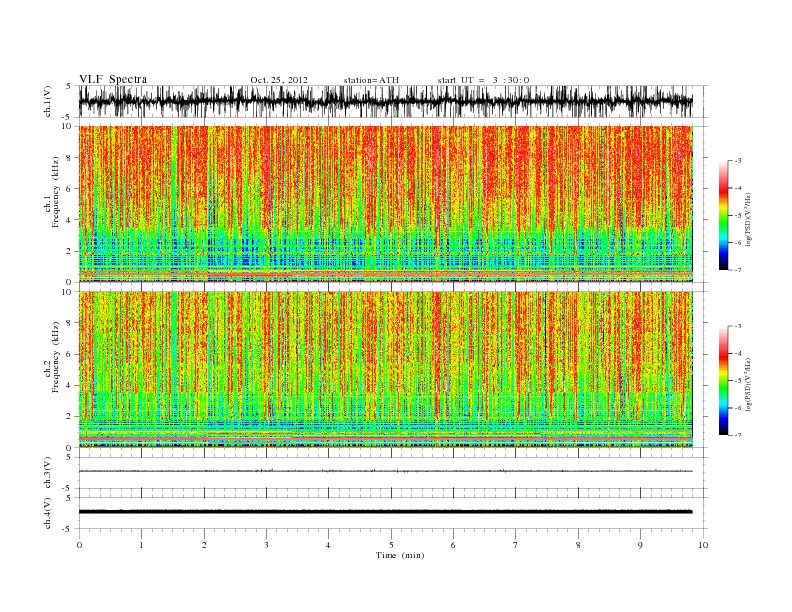
Task: Click the "8" kHz tick on ch.1 spectrogram
Action: tap(69, 158)
